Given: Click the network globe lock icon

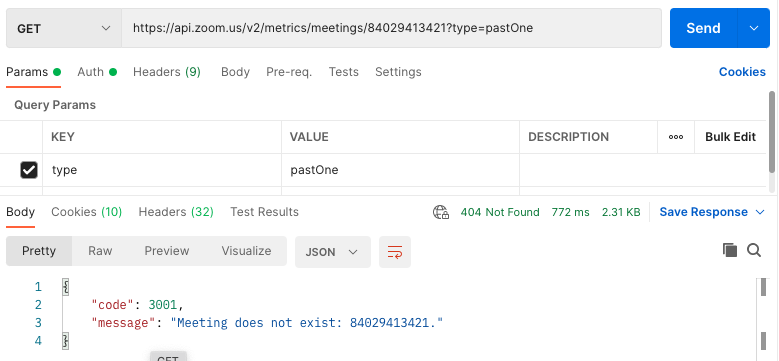Looking at the screenshot, I should [441, 213].
